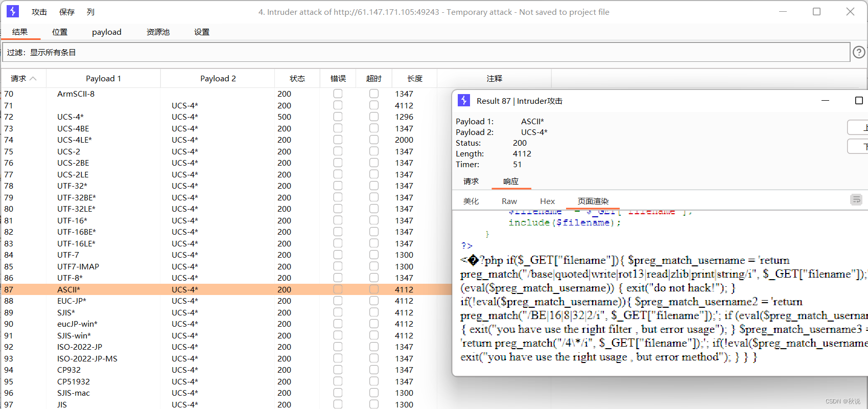Toggle error checkbox for request 72
Image resolution: width=868 pixels, height=409 pixels.
[x=338, y=117]
